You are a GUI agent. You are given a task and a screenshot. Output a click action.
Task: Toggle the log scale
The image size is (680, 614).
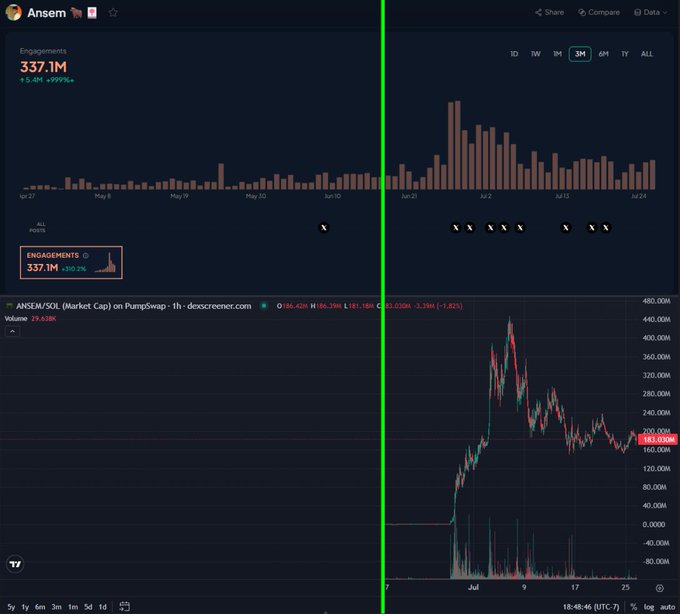point(649,607)
